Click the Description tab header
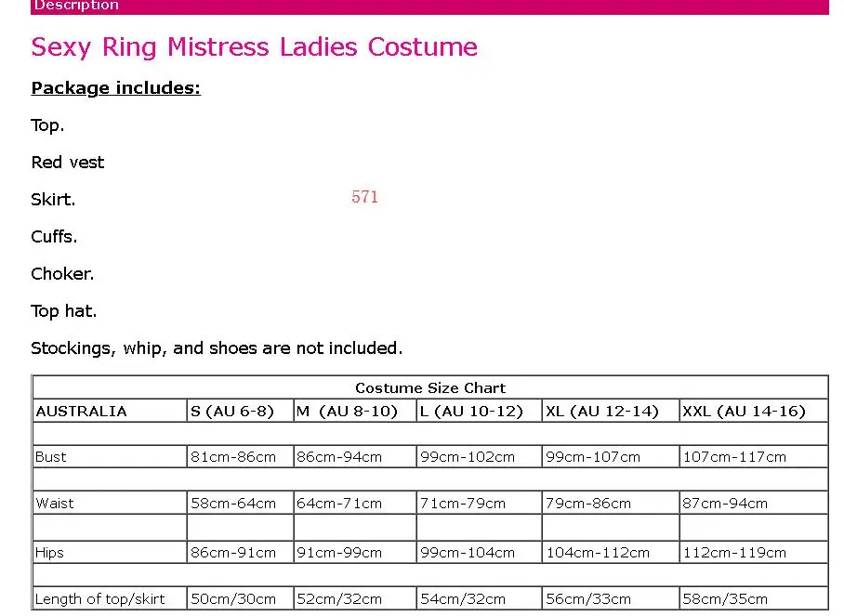Image resolution: width=844 pixels, height=616 pixels. tap(76, 6)
